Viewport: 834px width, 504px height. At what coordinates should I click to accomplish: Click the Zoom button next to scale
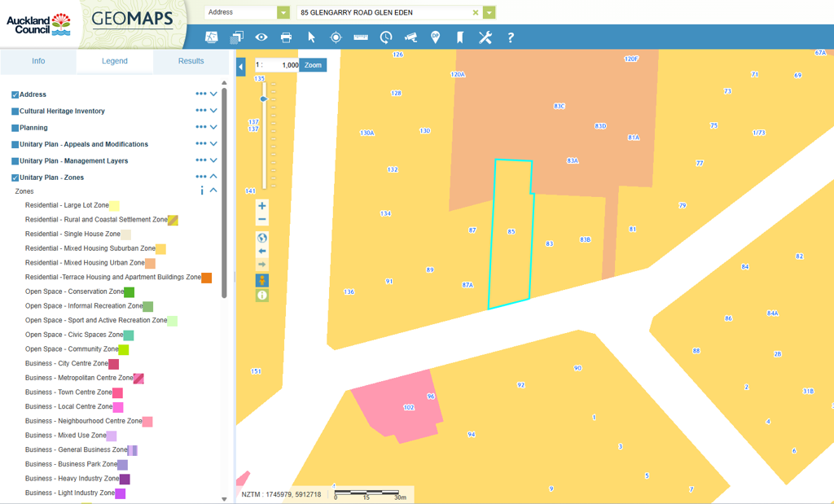(x=313, y=65)
